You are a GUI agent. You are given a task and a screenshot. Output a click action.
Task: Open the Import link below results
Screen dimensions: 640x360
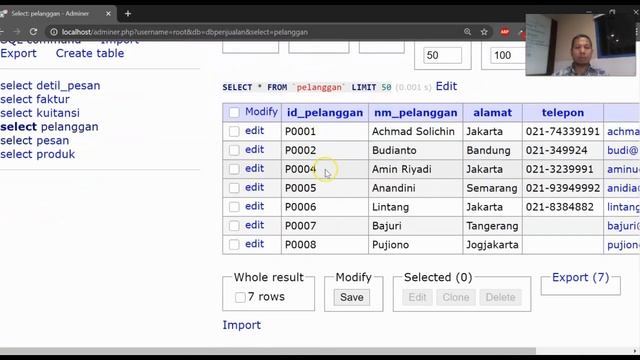coord(242,325)
